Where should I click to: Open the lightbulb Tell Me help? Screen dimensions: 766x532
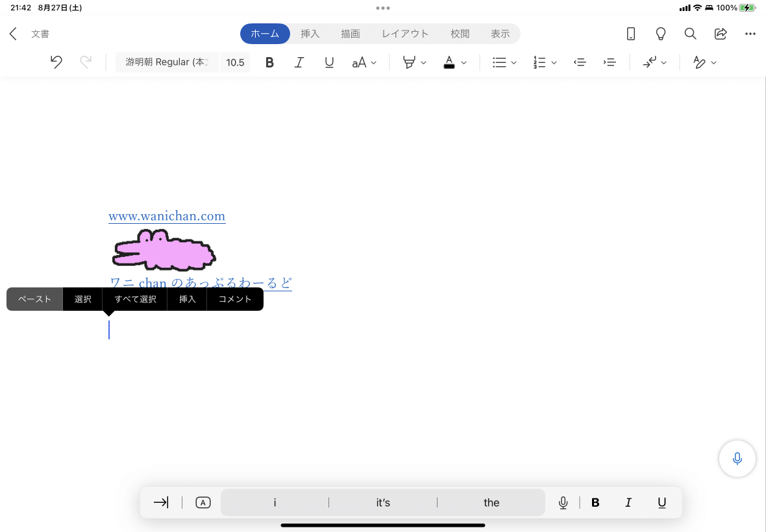660,34
